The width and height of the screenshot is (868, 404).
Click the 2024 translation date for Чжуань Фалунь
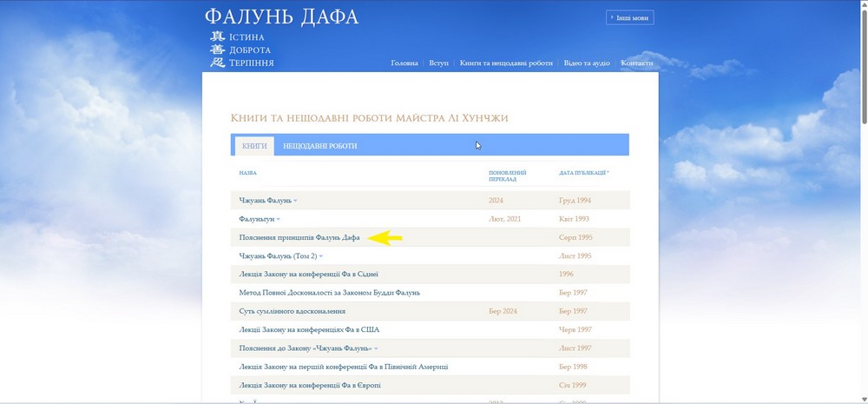click(496, 200)
